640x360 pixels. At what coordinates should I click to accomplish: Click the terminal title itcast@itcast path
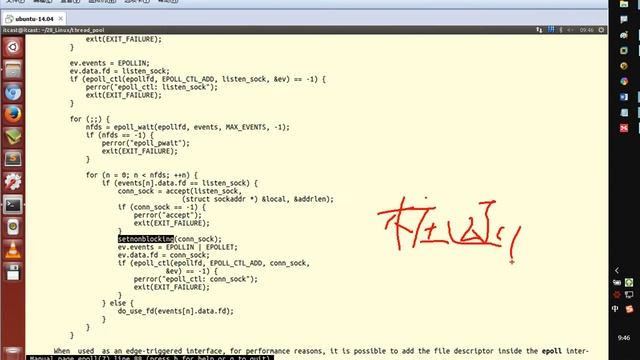(x=53, y=30)
